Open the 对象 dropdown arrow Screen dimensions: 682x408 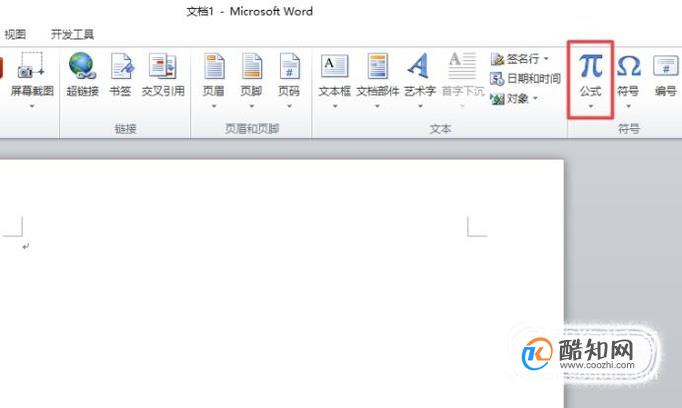pos(535,98)
